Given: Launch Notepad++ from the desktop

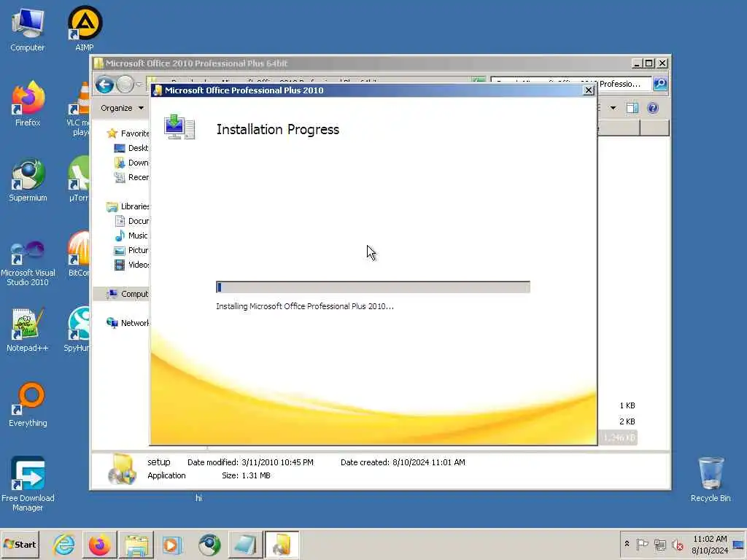Looking at the screenshot, I should click(28, 330).
